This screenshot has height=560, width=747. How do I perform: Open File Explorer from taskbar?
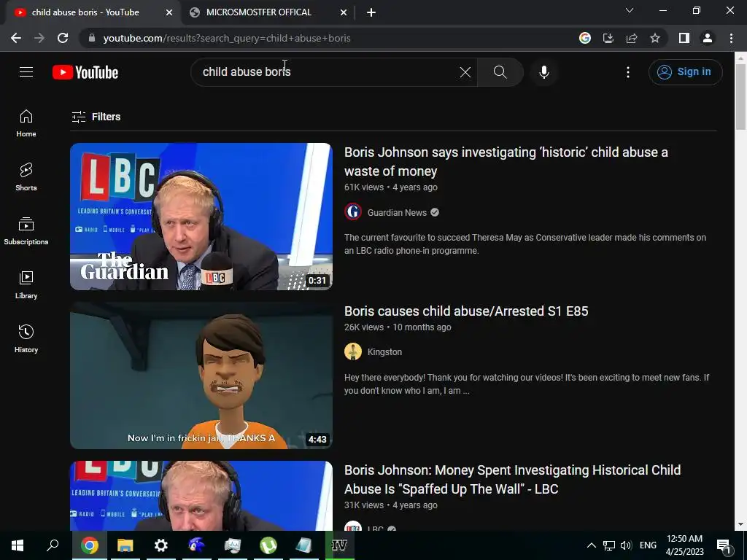(x=125, y=545)
